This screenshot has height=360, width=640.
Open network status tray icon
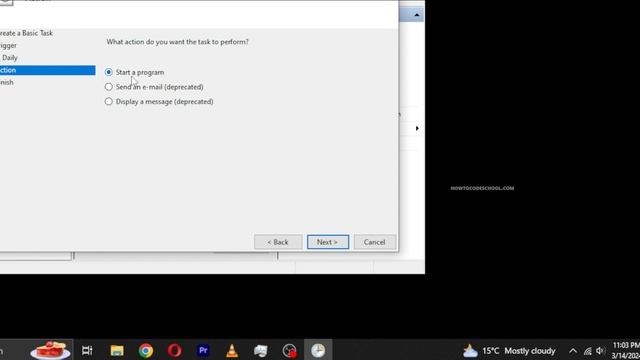(588, 351)
